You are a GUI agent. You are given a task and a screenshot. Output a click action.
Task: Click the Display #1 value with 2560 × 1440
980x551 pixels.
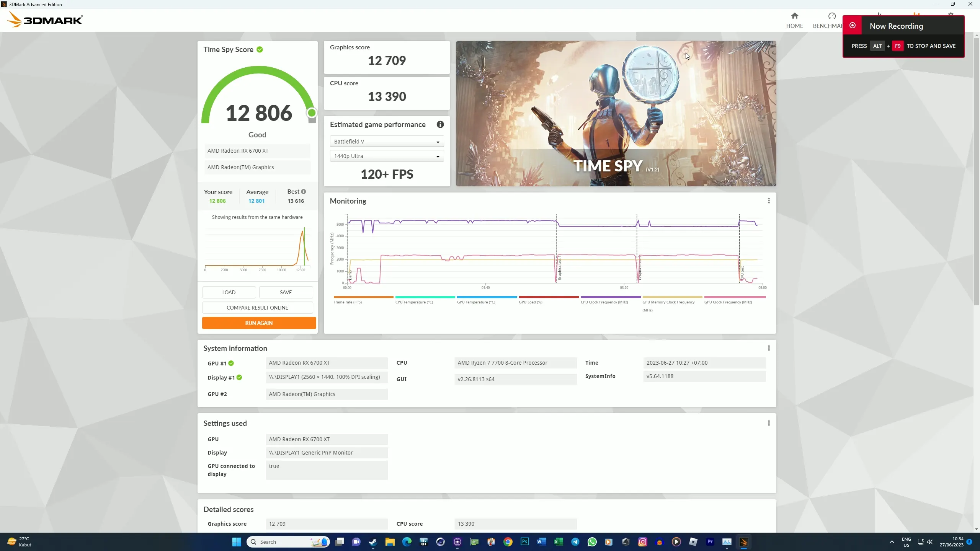(x=327, y=377)
